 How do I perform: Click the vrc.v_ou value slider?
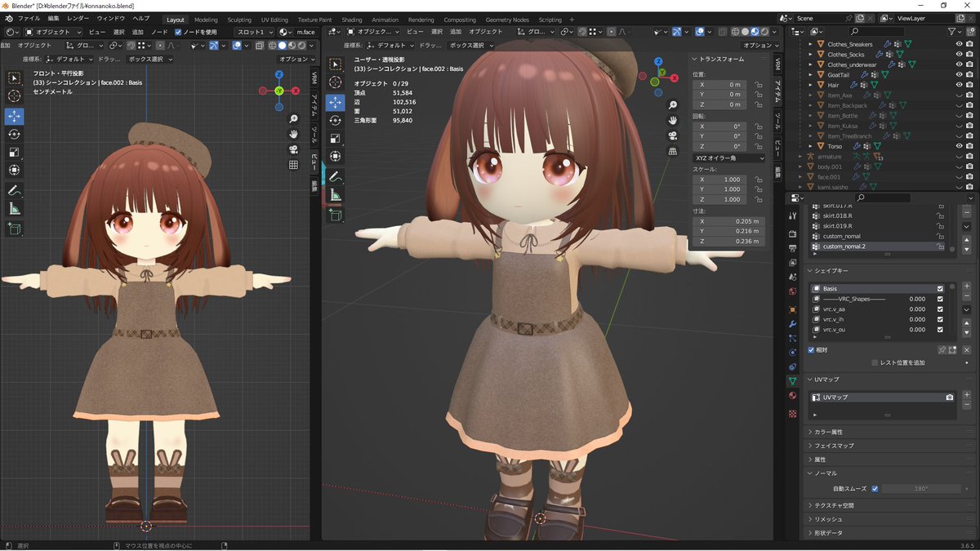click(917, 330)
